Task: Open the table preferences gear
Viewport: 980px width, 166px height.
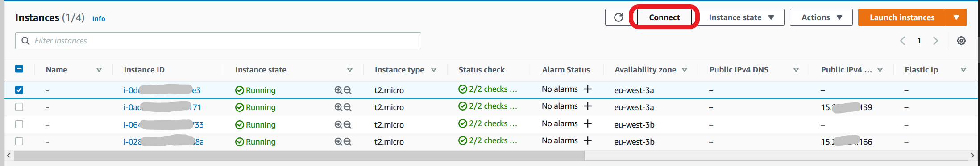Action: [x=961, y=41]
